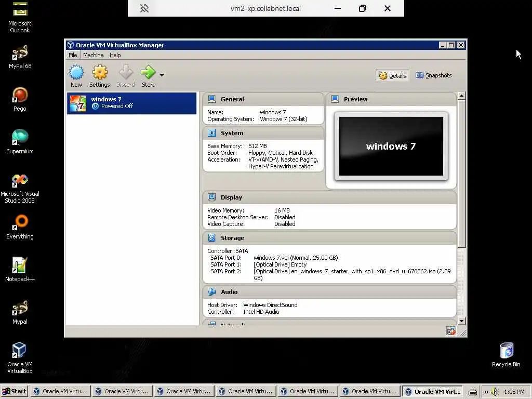The image size is (532, 399).
Task: Click the 1:05 PM taskbar clock
Action: [514, 392]
